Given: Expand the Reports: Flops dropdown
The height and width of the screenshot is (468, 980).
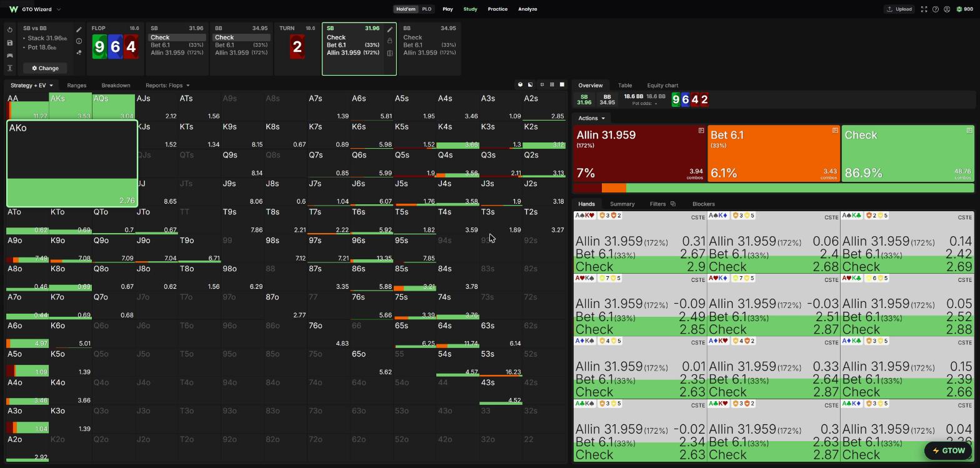Looking at the screenshot, I should (x=167, y=86).
